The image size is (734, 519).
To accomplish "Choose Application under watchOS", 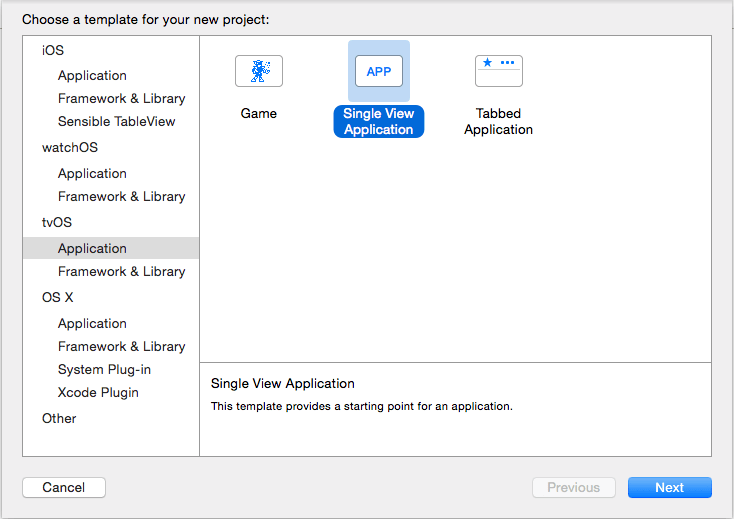I will click(92, 173).
